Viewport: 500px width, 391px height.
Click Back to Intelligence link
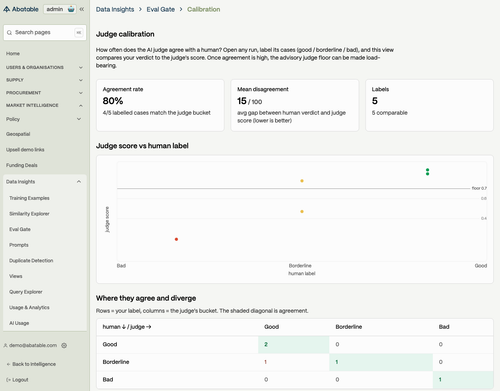click(31, 364)
